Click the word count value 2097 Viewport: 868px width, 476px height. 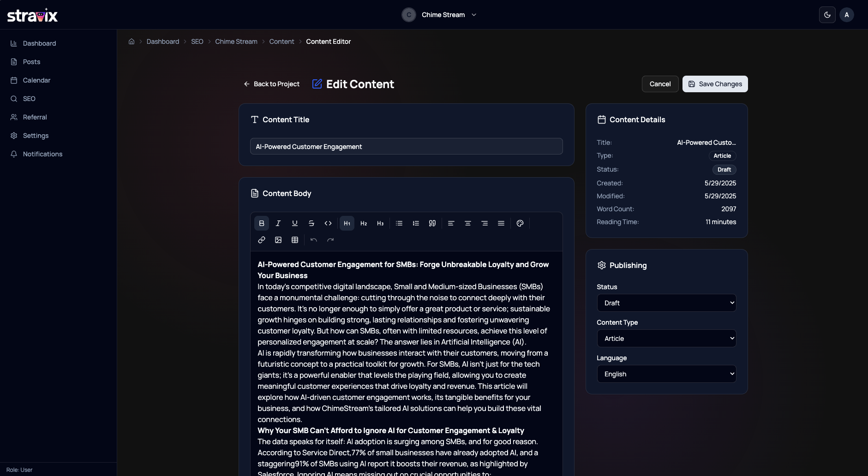[x=729, y=209]
